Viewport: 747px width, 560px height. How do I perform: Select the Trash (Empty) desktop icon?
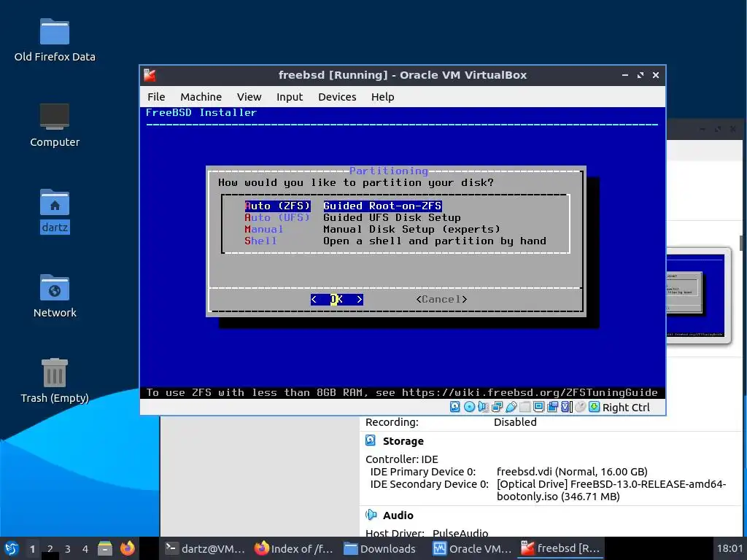tap(54, 373)
